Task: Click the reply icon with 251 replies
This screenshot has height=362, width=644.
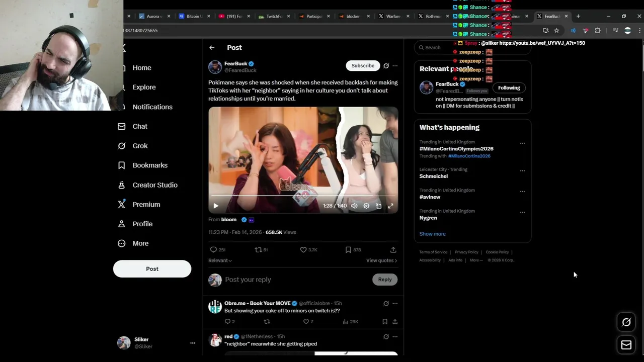Action: [x=217, y=250]
